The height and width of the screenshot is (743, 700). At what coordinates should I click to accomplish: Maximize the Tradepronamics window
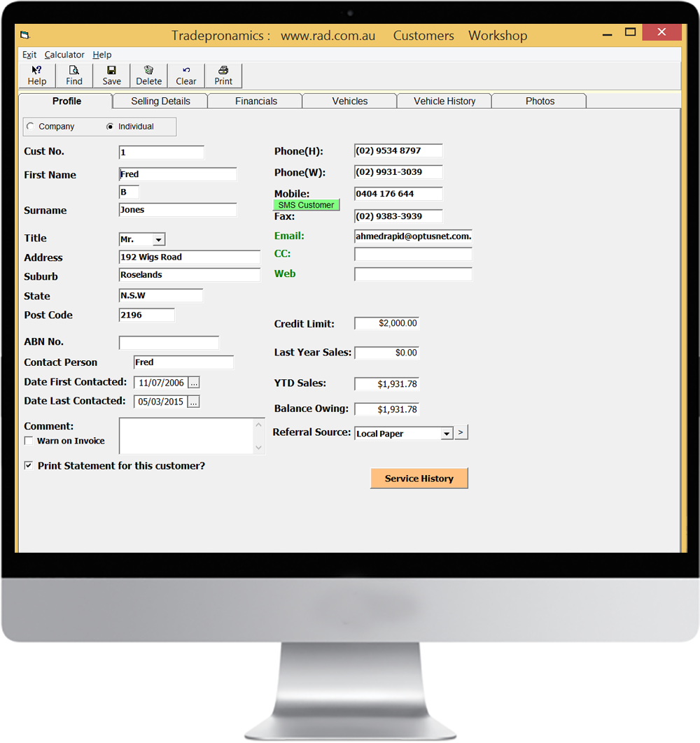tap(630, 32)
